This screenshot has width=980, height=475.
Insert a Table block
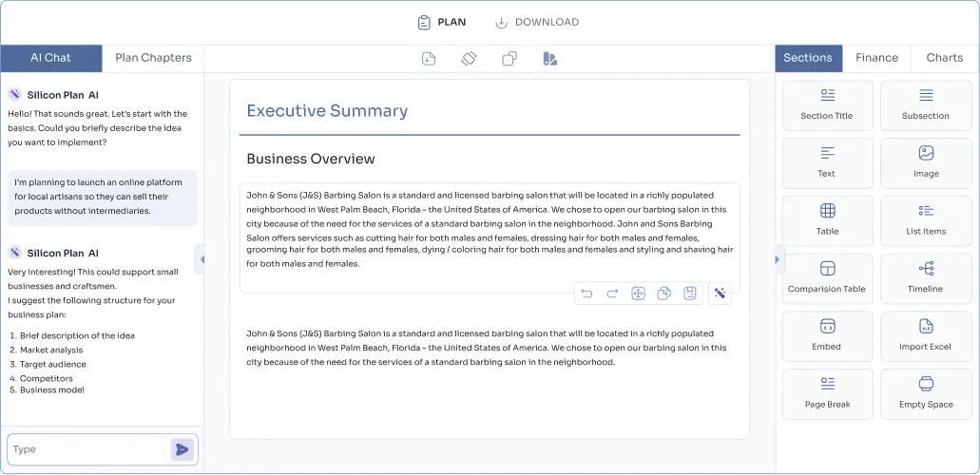[828, 220]
